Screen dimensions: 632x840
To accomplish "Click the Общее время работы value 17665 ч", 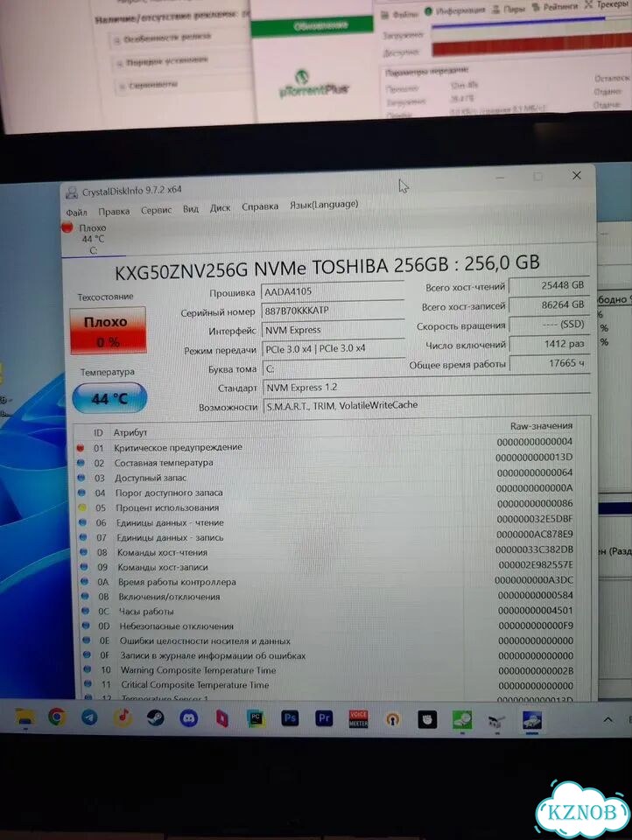I will tap(548, 363).
